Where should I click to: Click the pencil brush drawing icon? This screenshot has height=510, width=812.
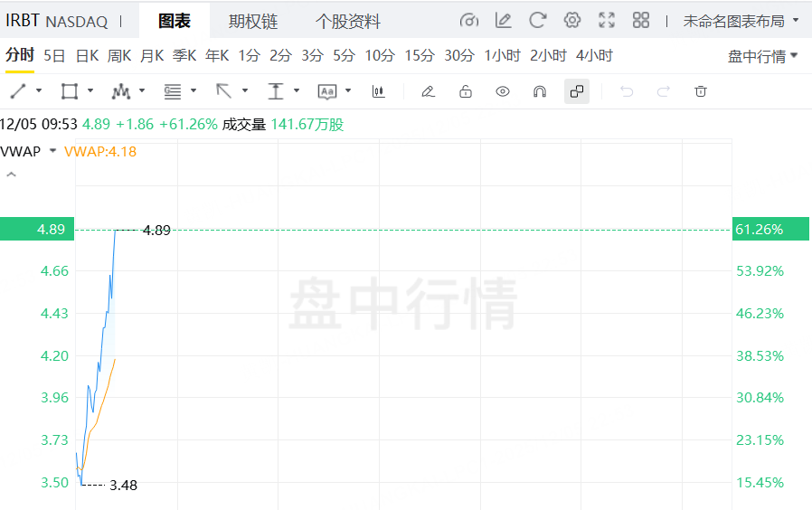pyautogui.click(x=428, y=91)
